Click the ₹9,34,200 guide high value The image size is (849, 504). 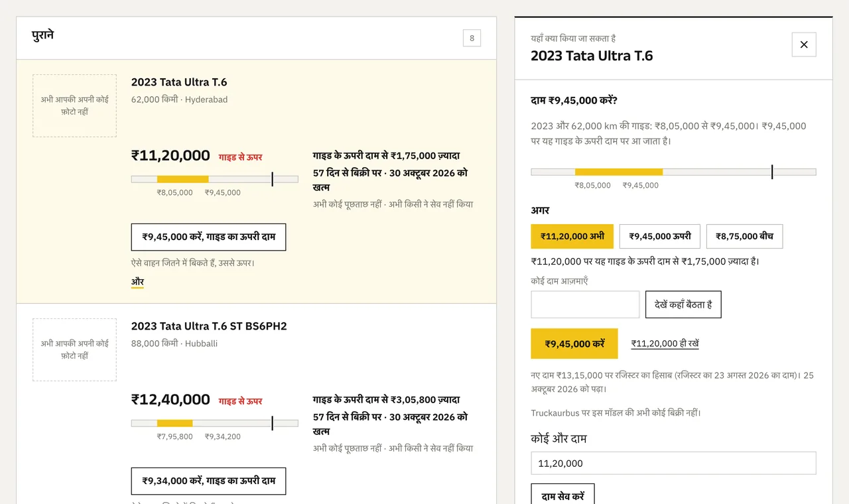click(223, 436)
